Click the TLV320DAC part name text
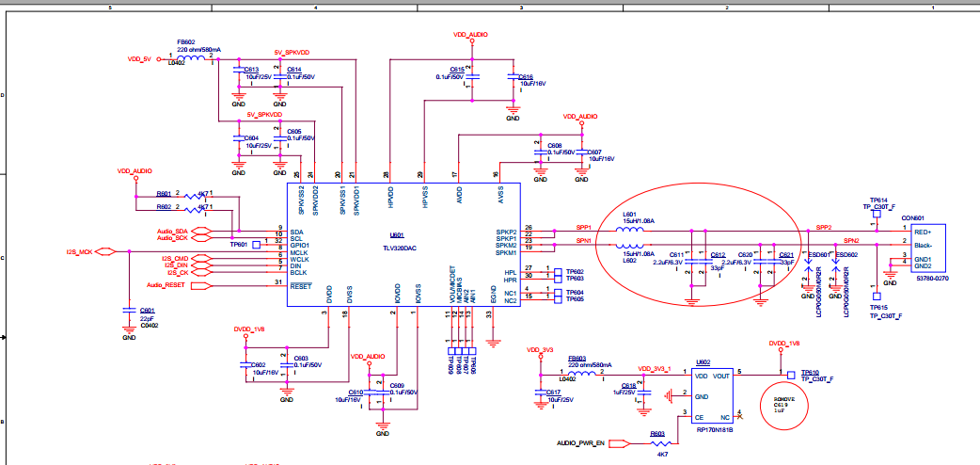This screenshot has height=465, width=980. [402, 249]
